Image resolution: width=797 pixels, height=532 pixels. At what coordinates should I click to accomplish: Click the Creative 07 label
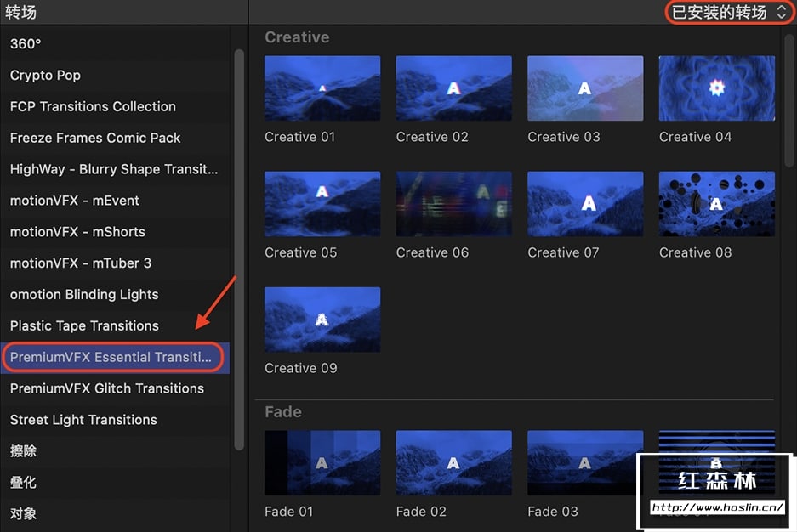tap(563, 252)
